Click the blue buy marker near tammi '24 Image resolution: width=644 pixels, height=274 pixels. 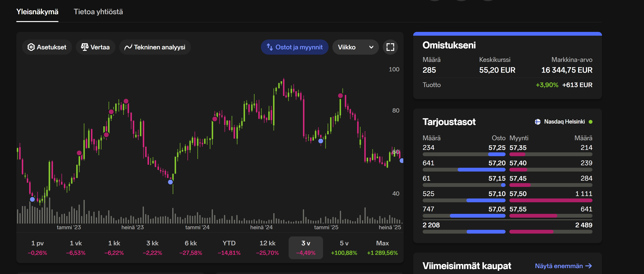coord(171,182)
